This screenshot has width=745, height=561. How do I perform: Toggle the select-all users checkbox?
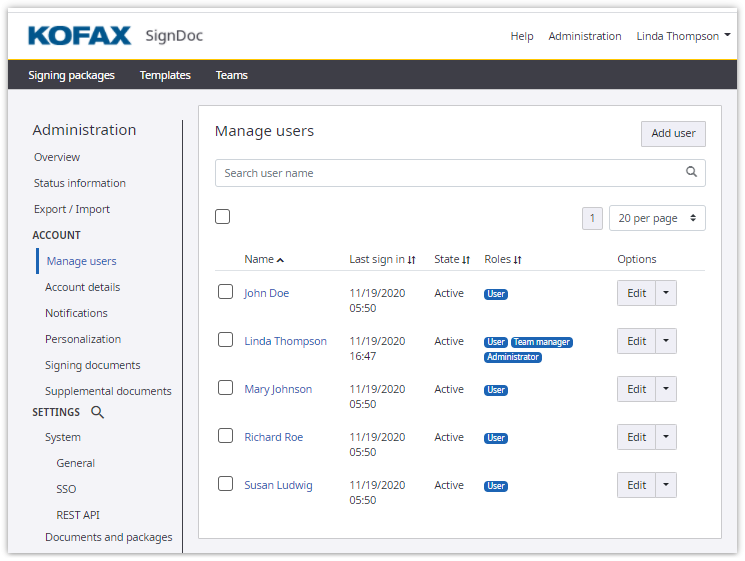[222, 217]
